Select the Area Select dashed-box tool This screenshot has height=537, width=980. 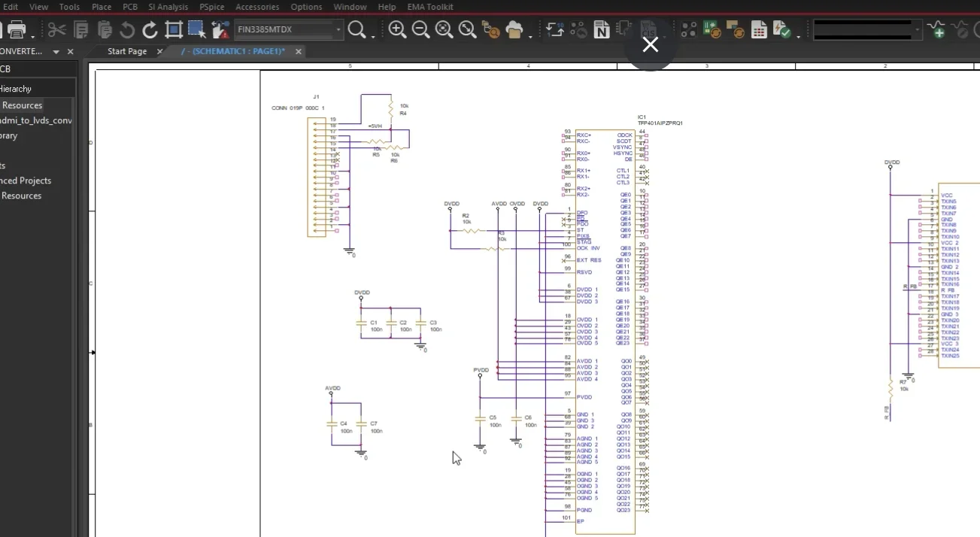(x=197, y=30)
